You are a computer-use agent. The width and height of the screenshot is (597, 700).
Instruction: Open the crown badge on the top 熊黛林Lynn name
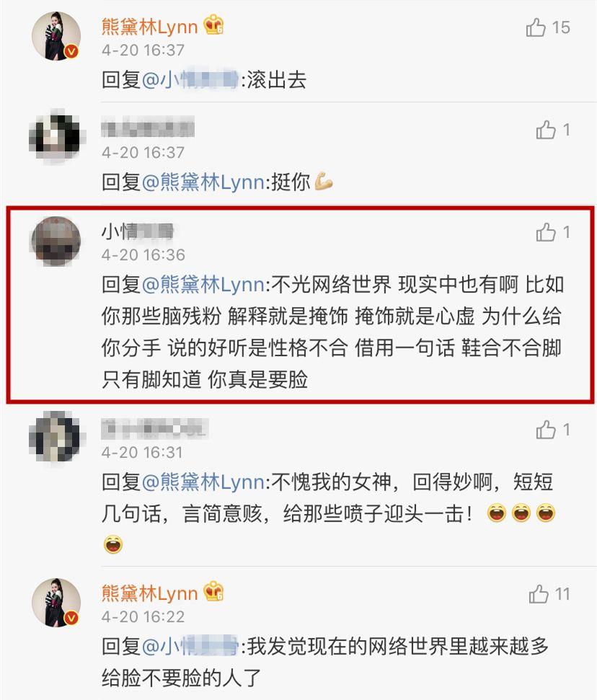coord(213,25)
